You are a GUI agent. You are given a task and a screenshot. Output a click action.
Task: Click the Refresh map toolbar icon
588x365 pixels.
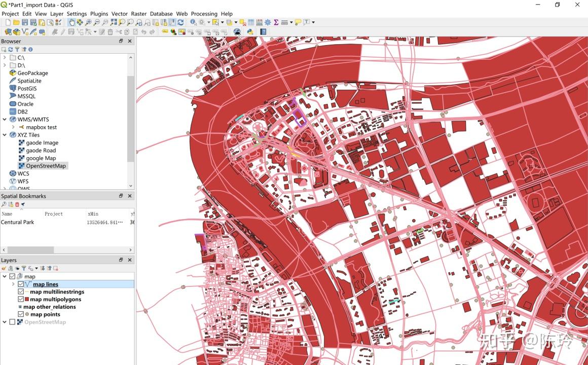[180, 22]
